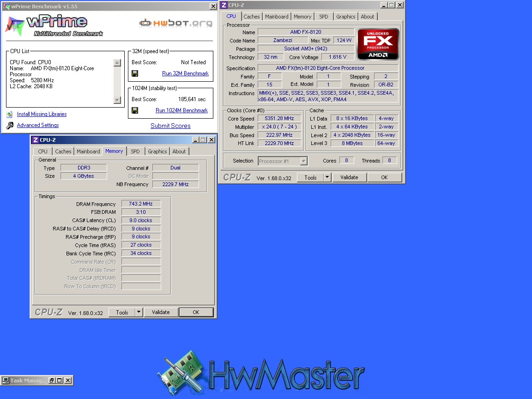Click Run 1024M Benchmark link
Image resolution: width=532 pixels, height=399 pixels.
181,110
